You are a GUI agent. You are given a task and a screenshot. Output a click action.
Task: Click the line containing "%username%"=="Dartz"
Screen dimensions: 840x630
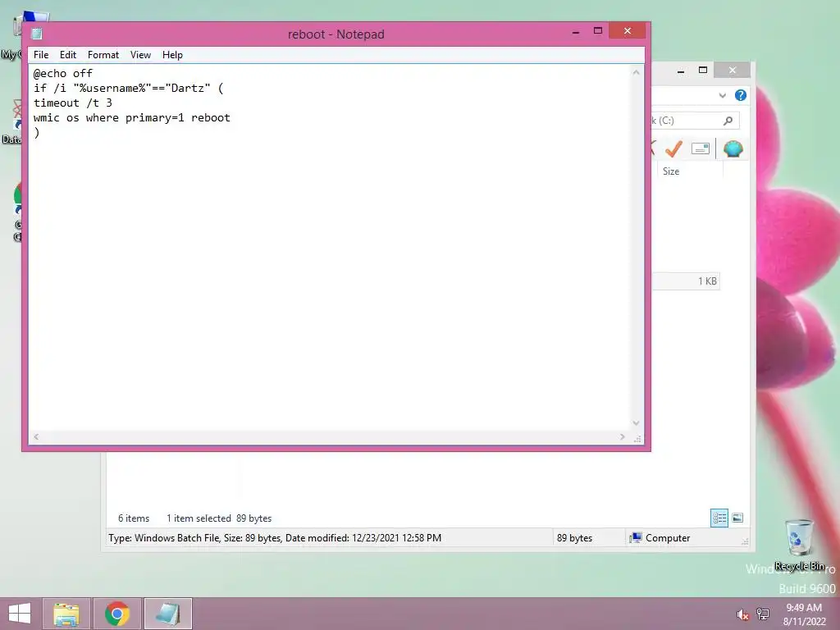pos(129,88)
